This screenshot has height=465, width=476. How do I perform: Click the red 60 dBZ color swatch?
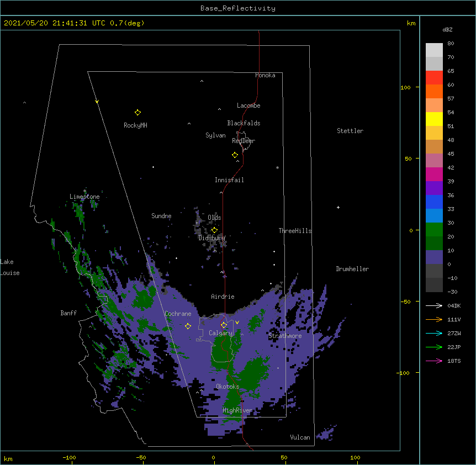[434, 78]
